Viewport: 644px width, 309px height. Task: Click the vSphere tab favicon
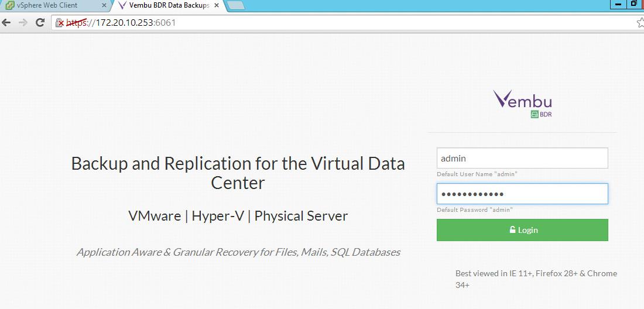(10, 5)
